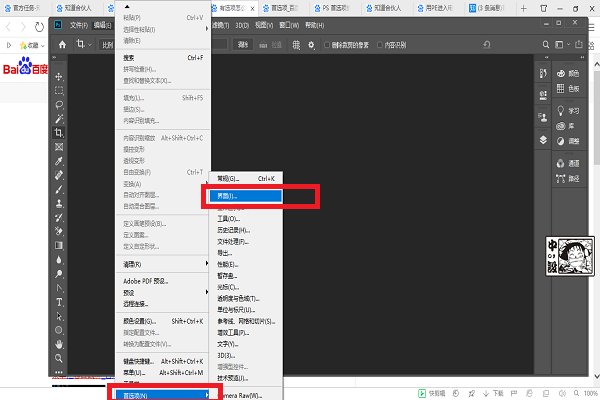The image size is (600, 400).
Task: Select the History Brush tool
Action: point(59,218)
